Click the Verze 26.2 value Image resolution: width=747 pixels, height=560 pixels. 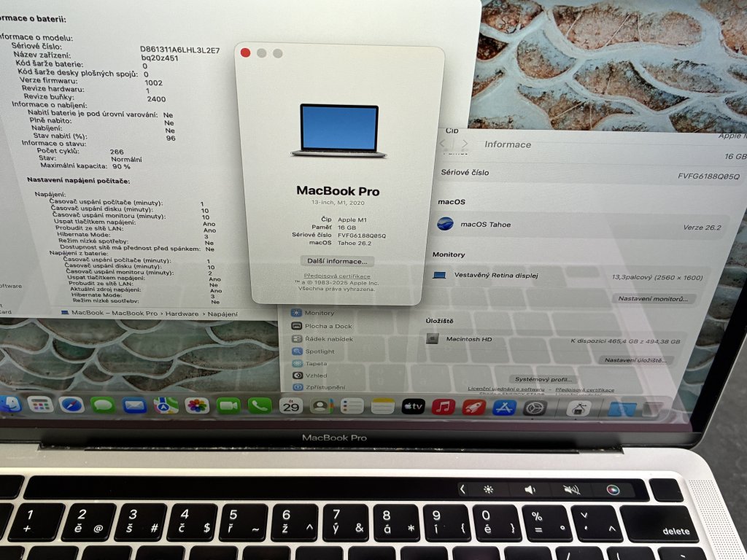(x=702, y=227)
